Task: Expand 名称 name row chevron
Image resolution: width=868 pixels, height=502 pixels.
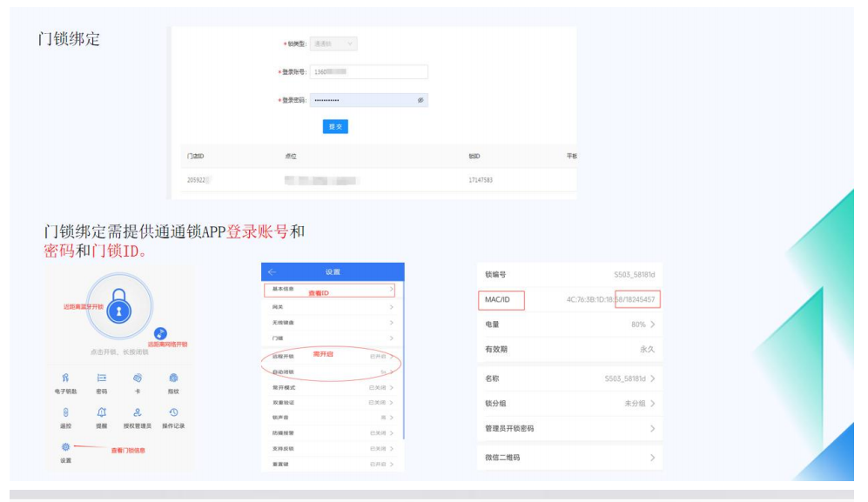Action: click(653, 378)
